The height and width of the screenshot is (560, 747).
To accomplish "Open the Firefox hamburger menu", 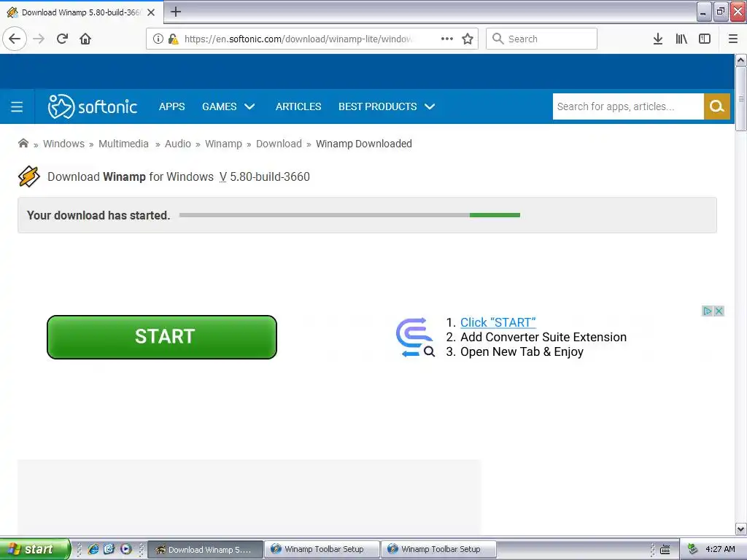I will coord(733,39).
